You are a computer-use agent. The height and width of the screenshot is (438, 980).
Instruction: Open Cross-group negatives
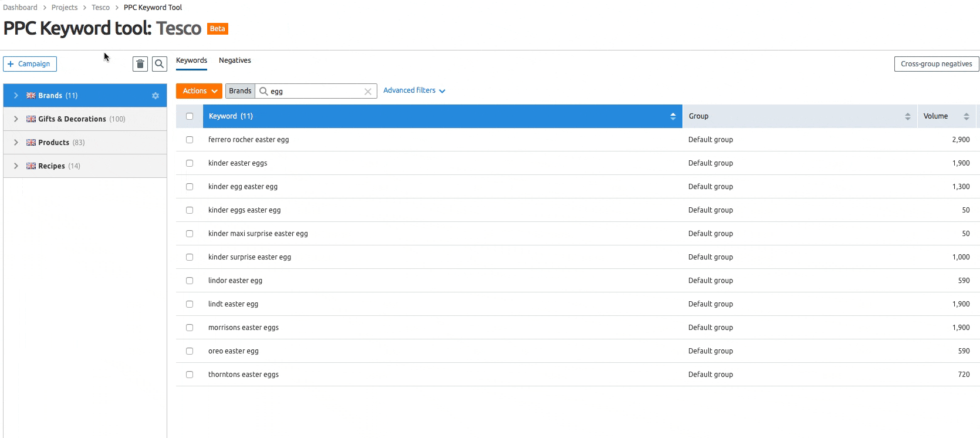point(937,64)
